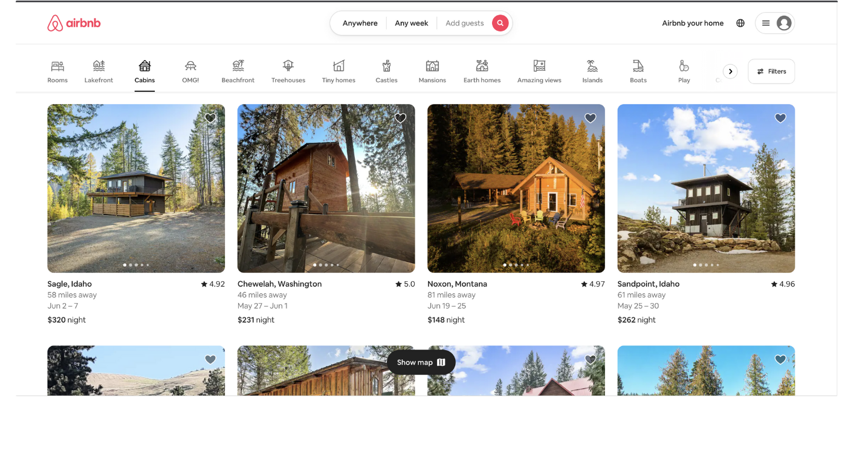
Task: Click the Show map button
Action: click(421, 362)
